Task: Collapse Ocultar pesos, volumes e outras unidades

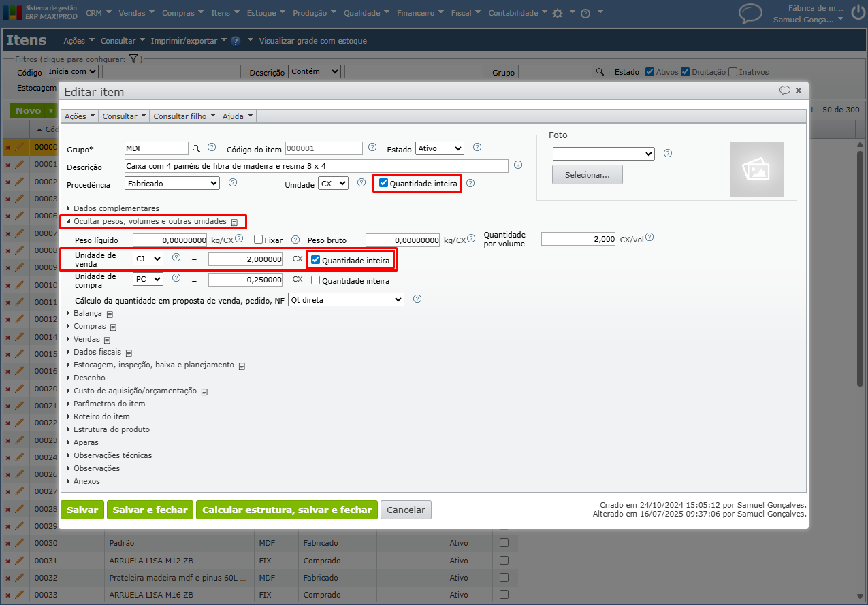Action: (x=150, y=221)
